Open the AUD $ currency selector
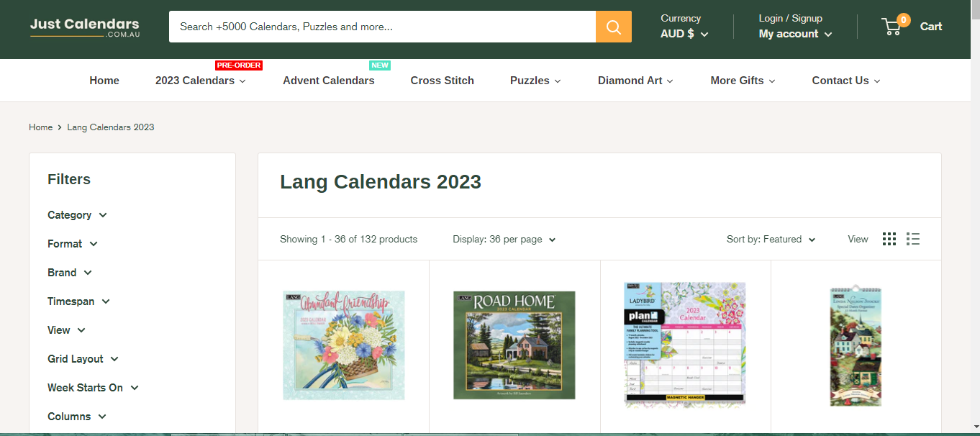980x436 pixels. 684,34
